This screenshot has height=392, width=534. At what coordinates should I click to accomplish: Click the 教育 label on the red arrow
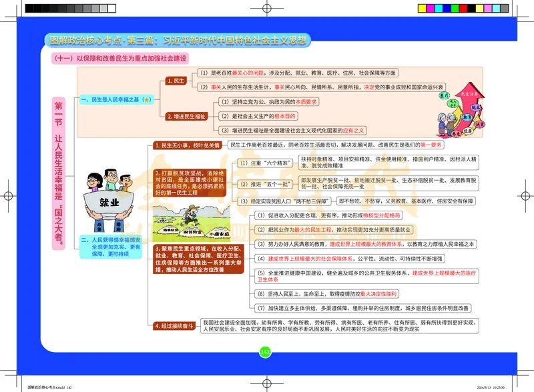[x=467, y=117]
